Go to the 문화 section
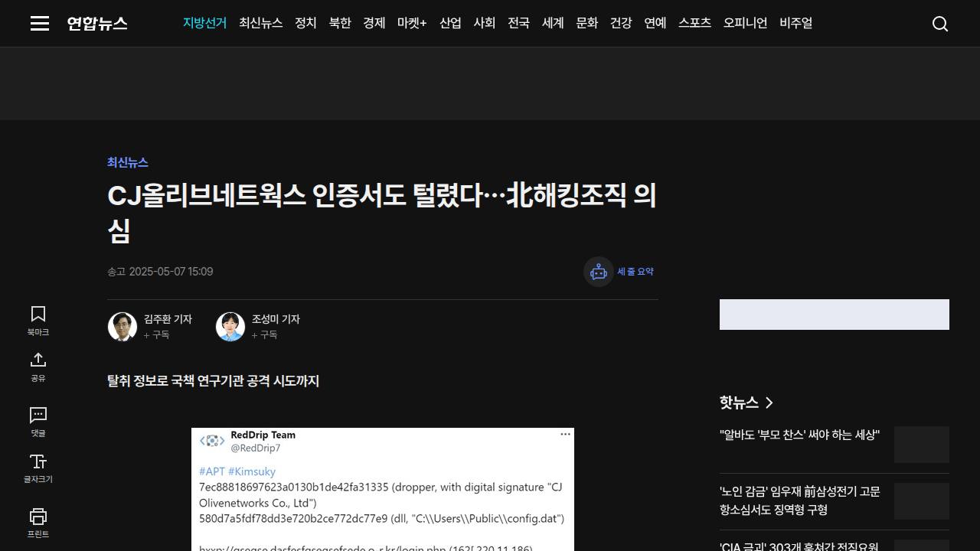 [x=586, y=23]
